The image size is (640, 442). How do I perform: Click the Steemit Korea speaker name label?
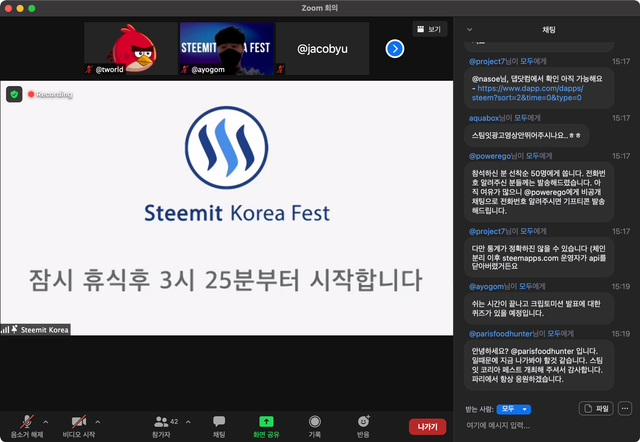44,330
